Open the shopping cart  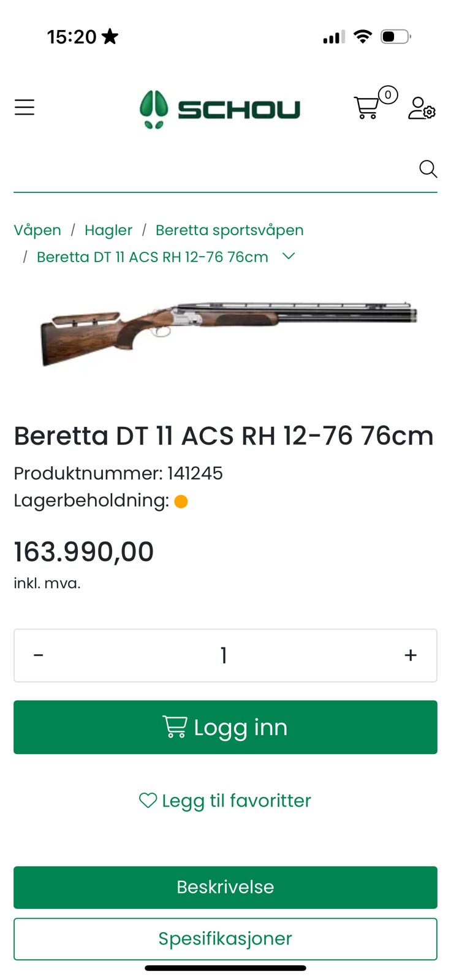click(368, 107)
